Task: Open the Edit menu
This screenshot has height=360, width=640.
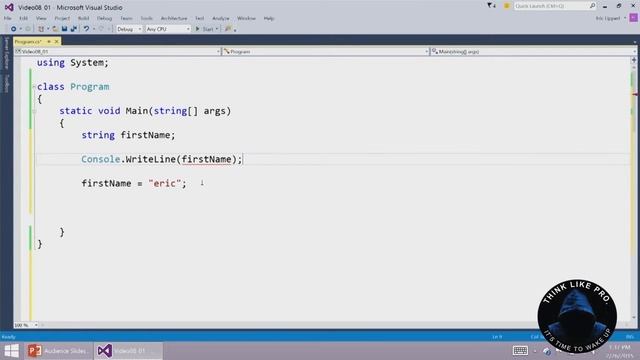Action: pyautogui.click(x=23, y=18)
